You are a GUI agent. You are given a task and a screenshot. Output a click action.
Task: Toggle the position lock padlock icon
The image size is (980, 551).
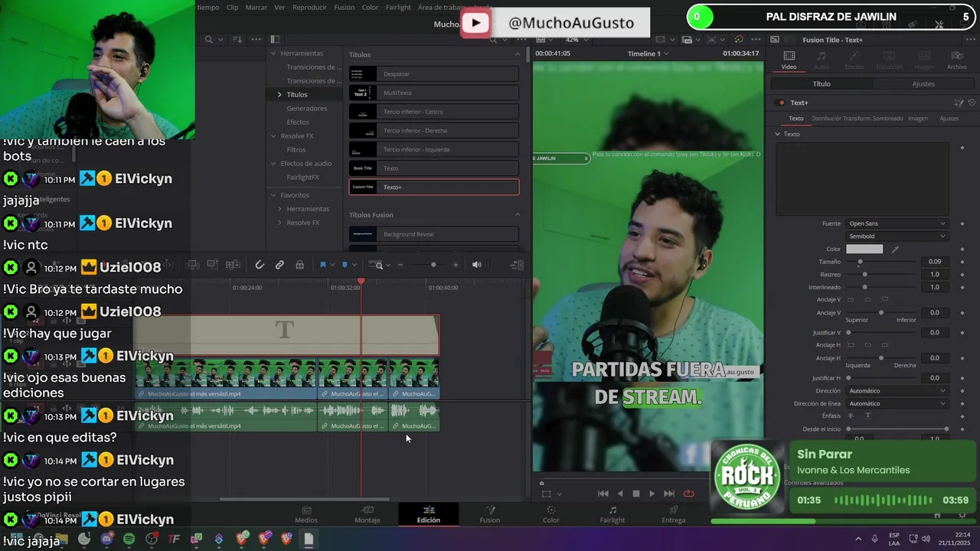[x=299, y=265]
